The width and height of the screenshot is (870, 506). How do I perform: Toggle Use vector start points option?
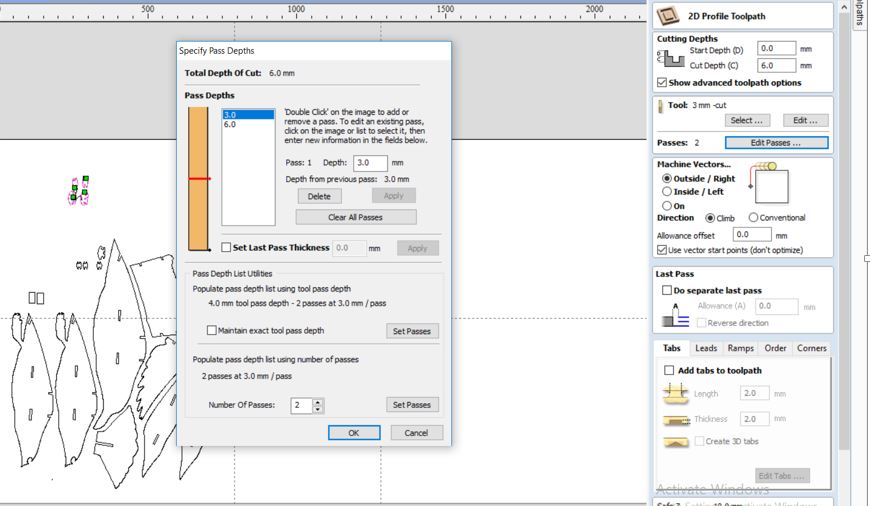[662, 250]
